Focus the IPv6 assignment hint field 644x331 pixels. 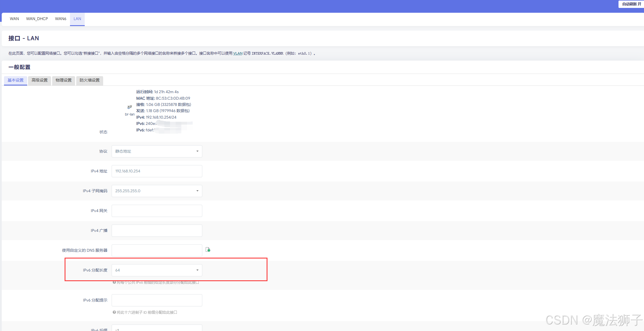pyautogui.click(x=157, y=300)
